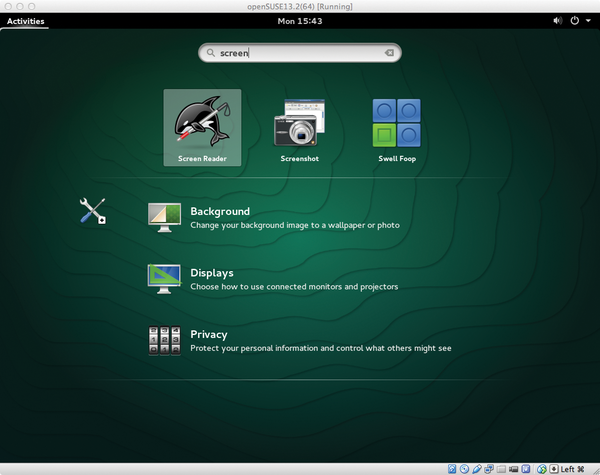Click the "Screenshot" label
Image resolution: width=600 pixels, height=475 pixels.
pos(300,158)
